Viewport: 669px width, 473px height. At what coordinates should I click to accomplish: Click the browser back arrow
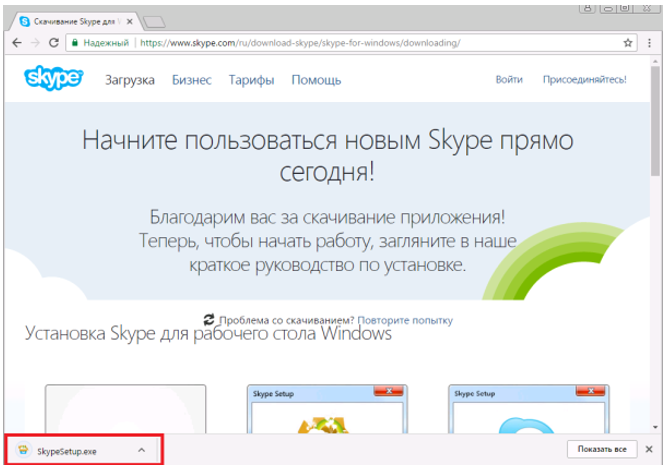click(17, 43)
